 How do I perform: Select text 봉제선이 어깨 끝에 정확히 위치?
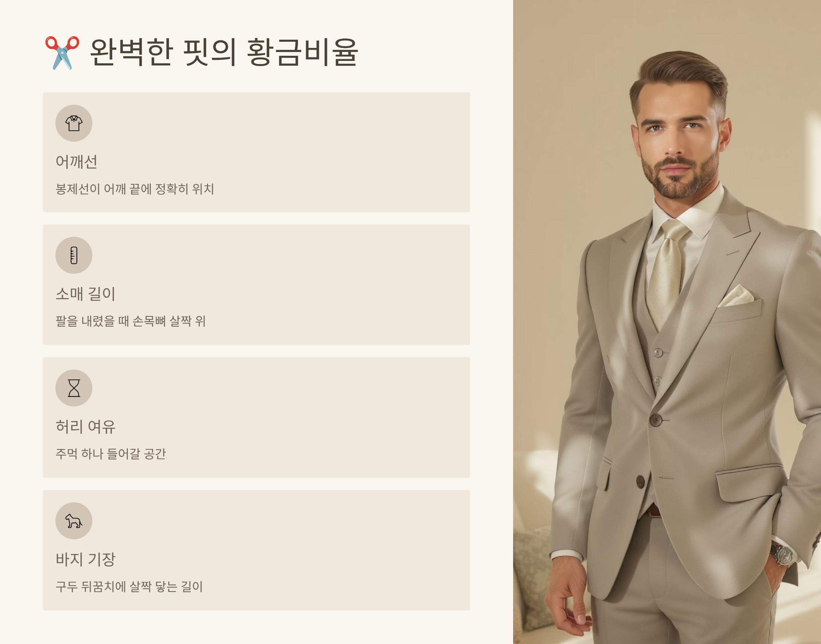pos(135,189)
